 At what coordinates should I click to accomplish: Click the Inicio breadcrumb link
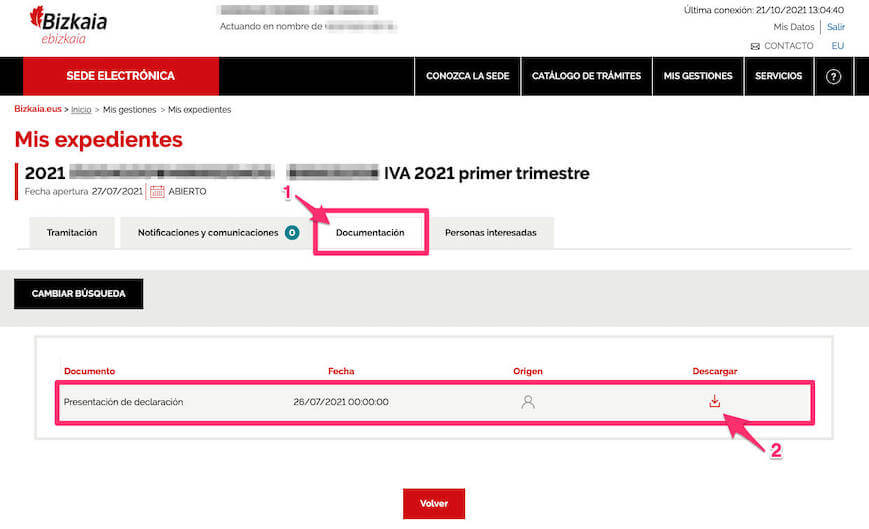(81, 110)
